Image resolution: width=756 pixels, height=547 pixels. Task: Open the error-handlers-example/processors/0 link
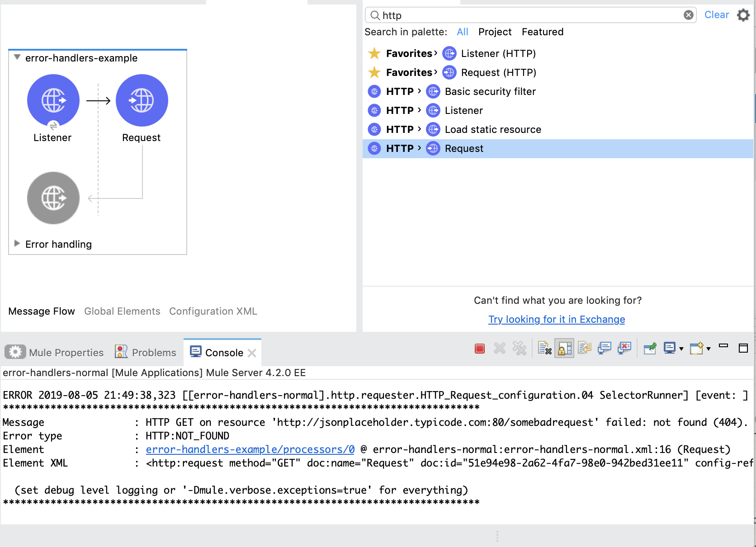click(x=250, y=449)
